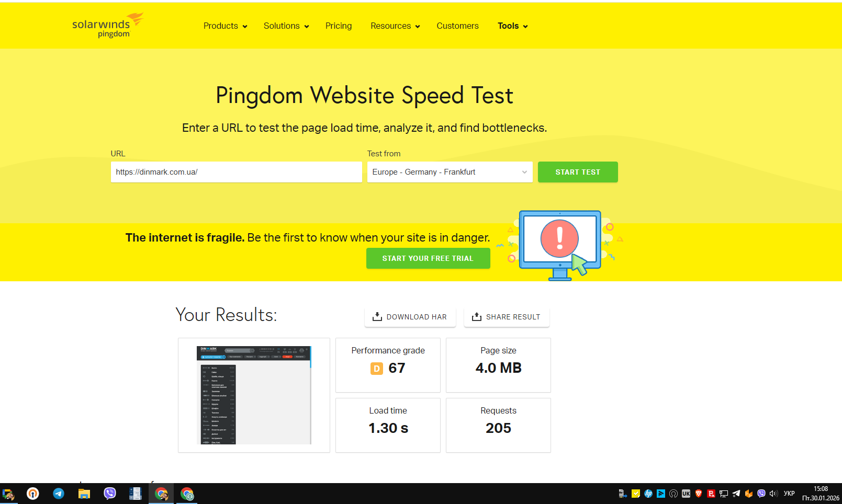
Task: Click the Requests value 205
Action: pos(498,428)
